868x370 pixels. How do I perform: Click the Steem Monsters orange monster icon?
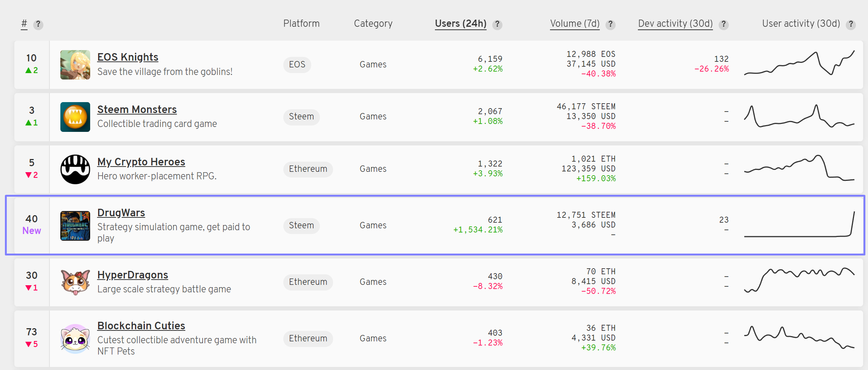pyautogui.click(x=75, y=117)
